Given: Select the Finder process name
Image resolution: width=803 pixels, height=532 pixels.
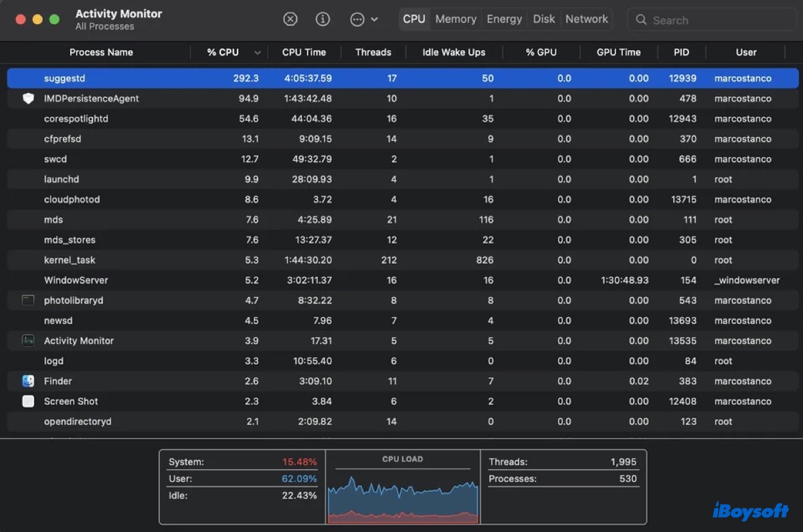Looking at the screenshot, I should tap(58, 381).
